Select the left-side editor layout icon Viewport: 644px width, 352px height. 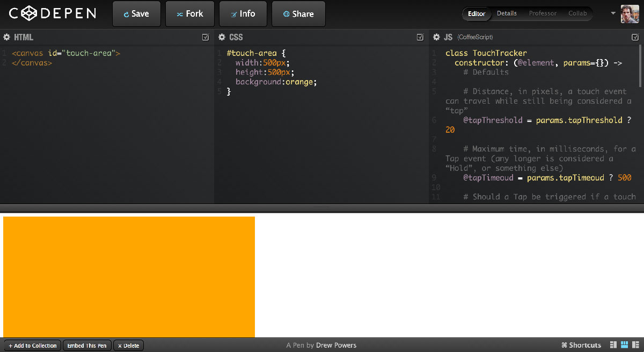click(x=613, y=344)
